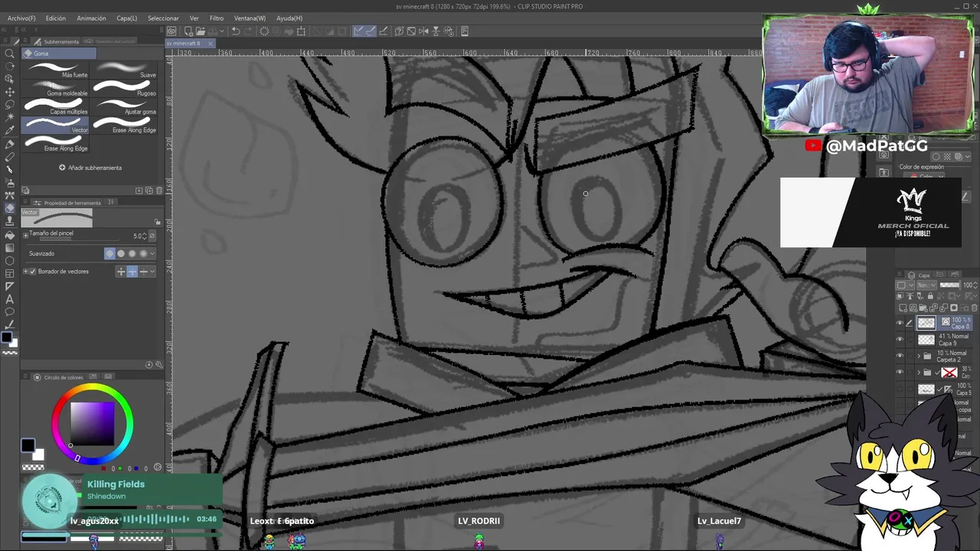
Task: Select the Pencil tool in toolbar
Action: (10, 157)
